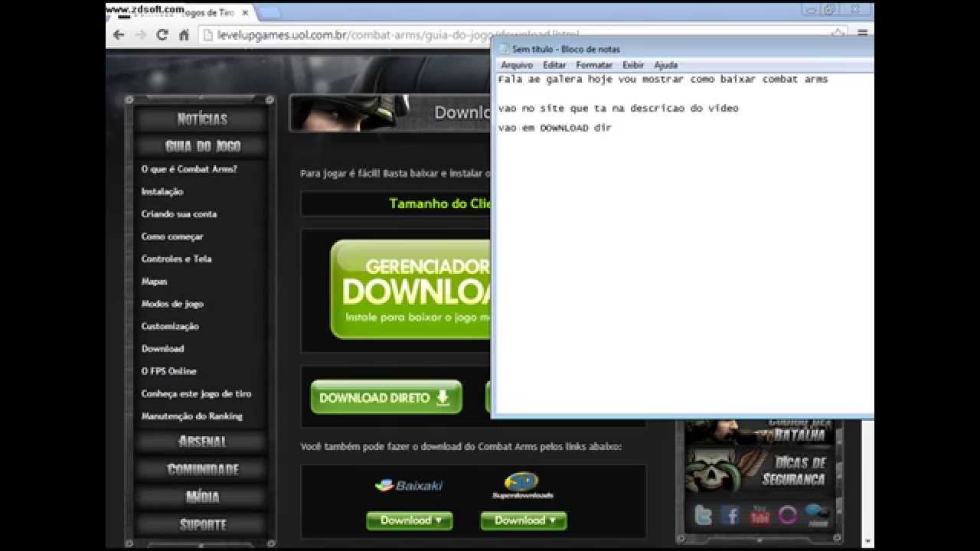
Task: Click the Notepad title bar icon
Action: pos(504,49)
